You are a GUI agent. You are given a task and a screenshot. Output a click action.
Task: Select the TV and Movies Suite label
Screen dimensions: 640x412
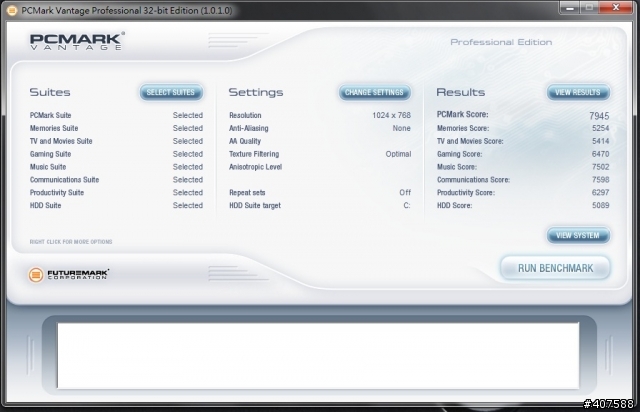pos(61,141)
